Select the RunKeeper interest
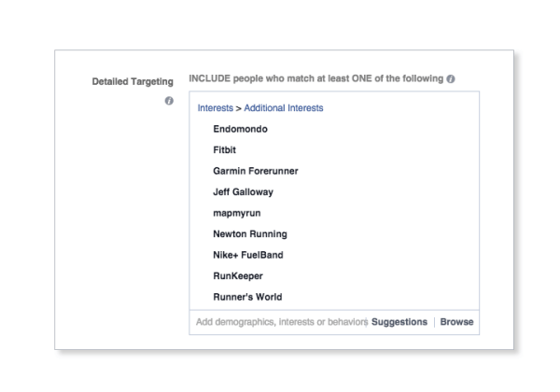 [238, 276]
